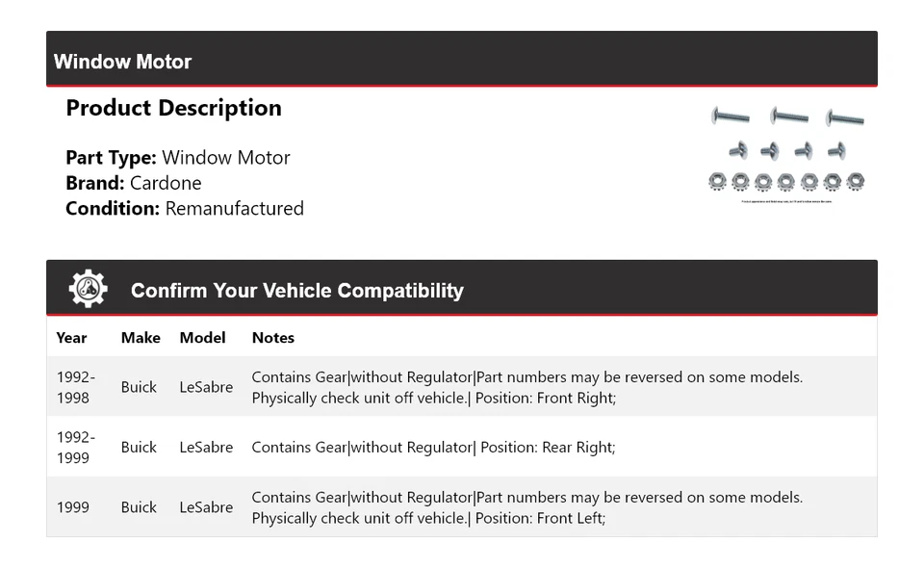Select the 1992-1998 year cell
Image resolution: width=924 pixels, height=568 pixels.
pyautogui.click(x=75, y=387)
